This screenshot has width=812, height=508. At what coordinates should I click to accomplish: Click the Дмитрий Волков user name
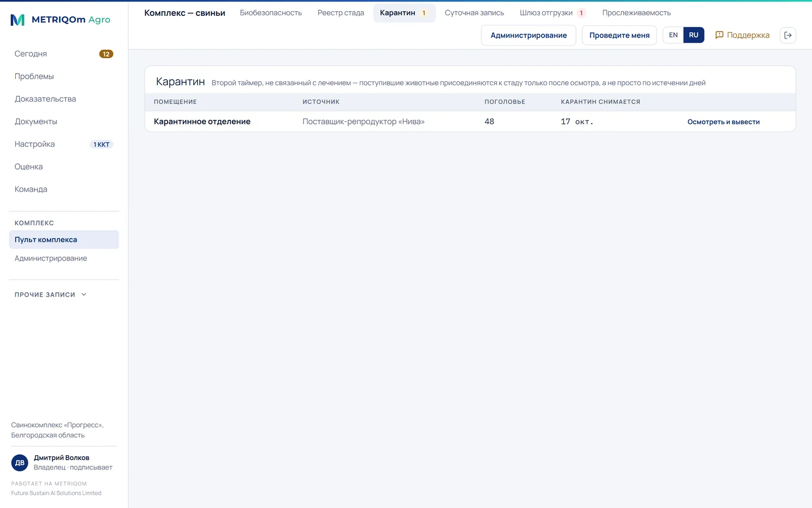(61, 458)
